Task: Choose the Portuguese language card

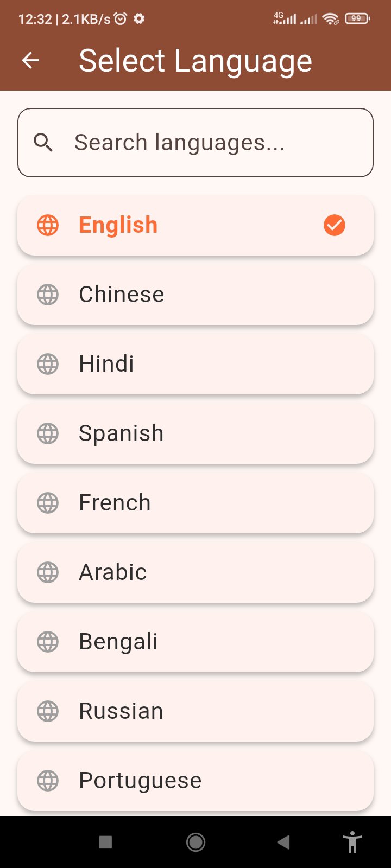Action: point(195,781)
